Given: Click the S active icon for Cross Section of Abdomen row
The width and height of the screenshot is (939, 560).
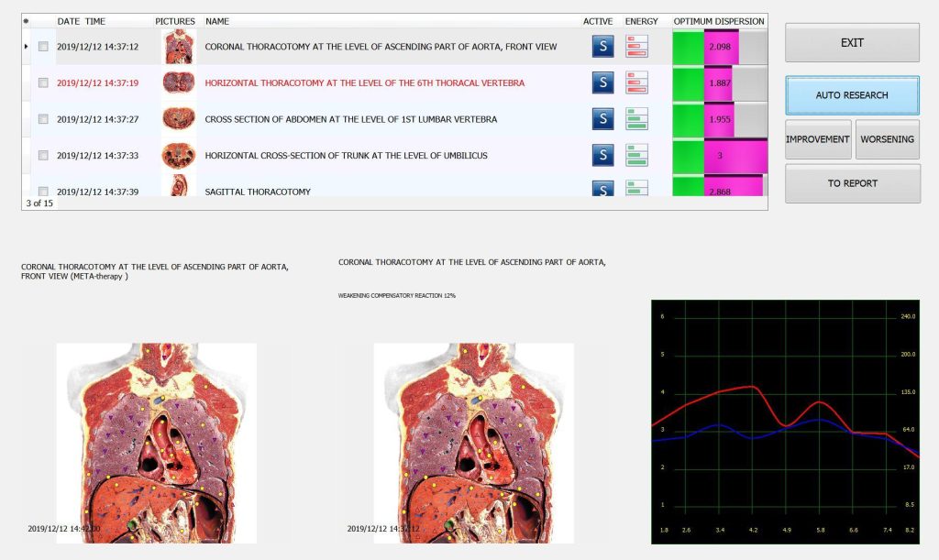Looking at the screenshot, I should point(603,119).
